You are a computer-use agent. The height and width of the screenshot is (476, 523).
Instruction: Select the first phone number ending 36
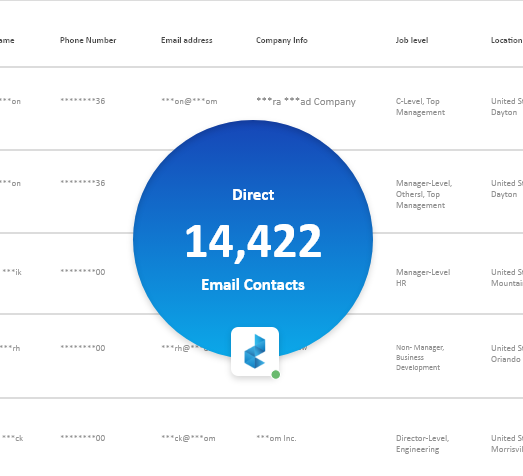tap(83, 101)
